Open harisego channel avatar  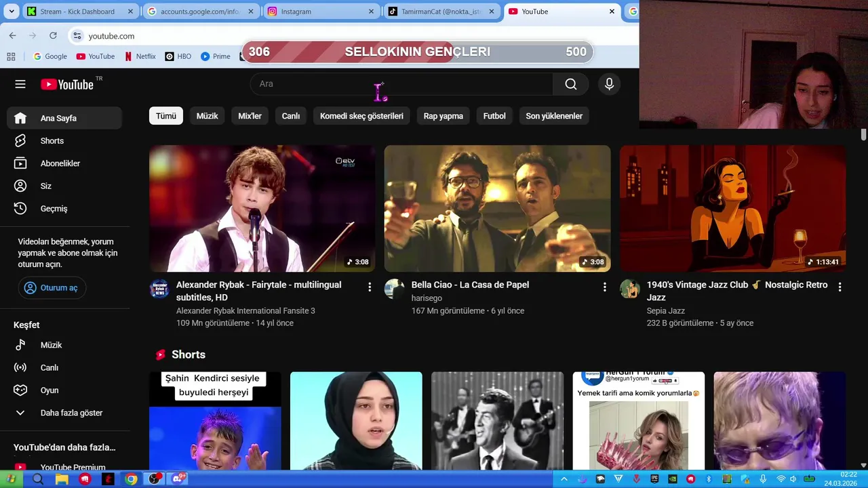pos(394,289)
